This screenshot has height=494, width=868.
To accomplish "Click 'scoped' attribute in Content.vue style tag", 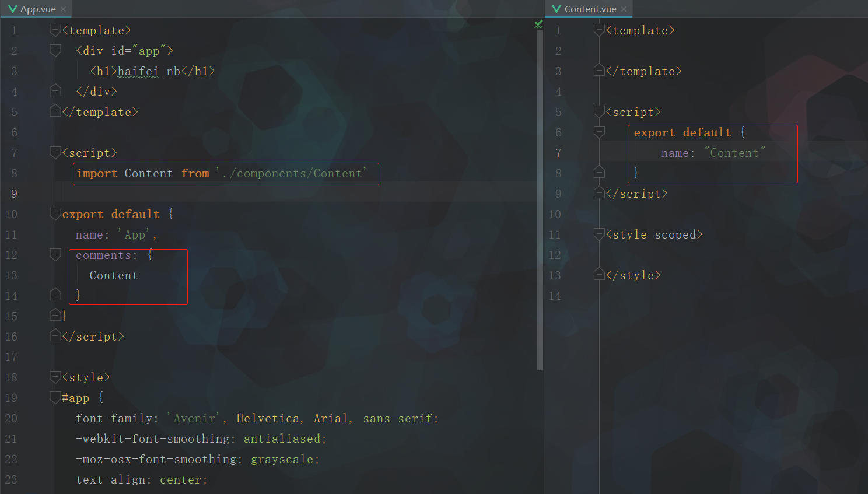I will 675,234.
